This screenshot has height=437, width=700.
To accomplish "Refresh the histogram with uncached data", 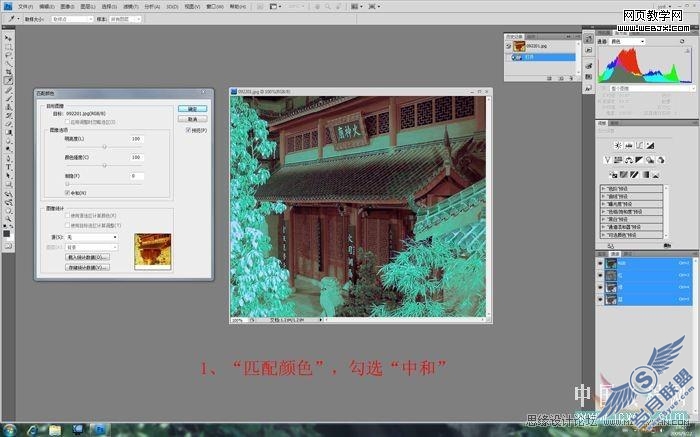I will (x=682, y=41).
